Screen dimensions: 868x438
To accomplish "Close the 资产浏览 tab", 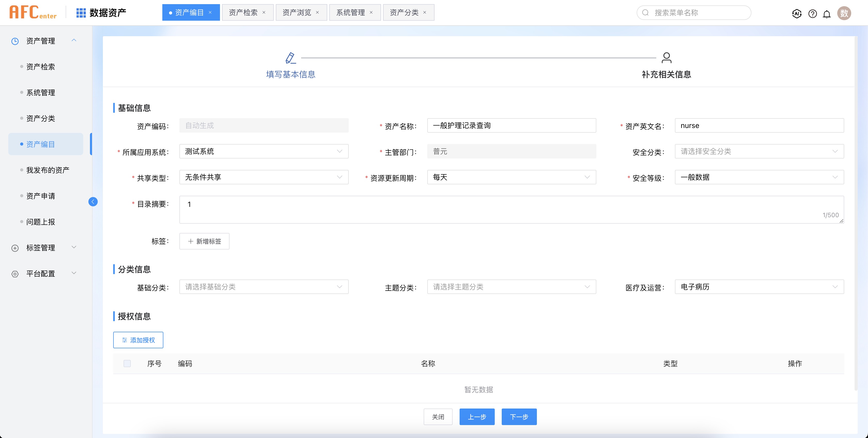I will [317, 12].
